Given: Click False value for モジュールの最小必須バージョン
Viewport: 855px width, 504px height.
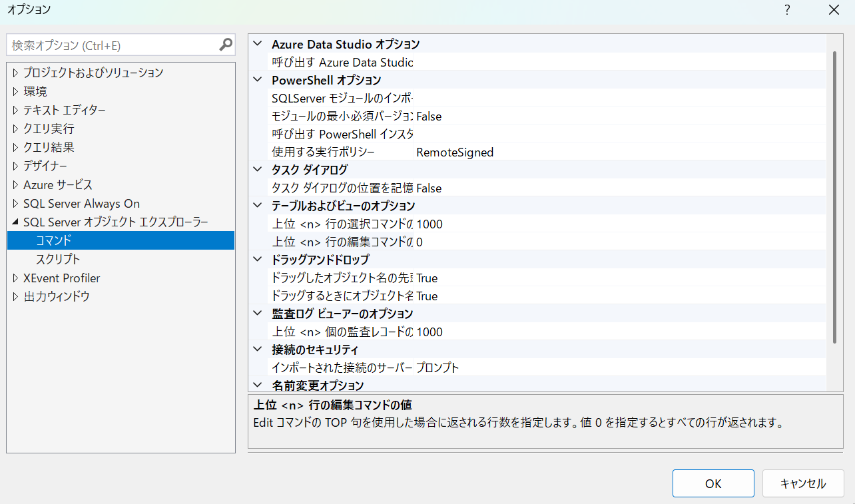Looking at the screenshot, I should coord(429,116).
